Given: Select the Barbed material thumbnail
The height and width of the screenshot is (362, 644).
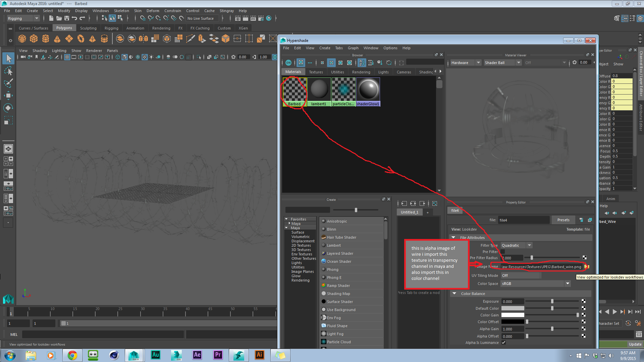Looking at the screenshot, I should click(294, 88).
